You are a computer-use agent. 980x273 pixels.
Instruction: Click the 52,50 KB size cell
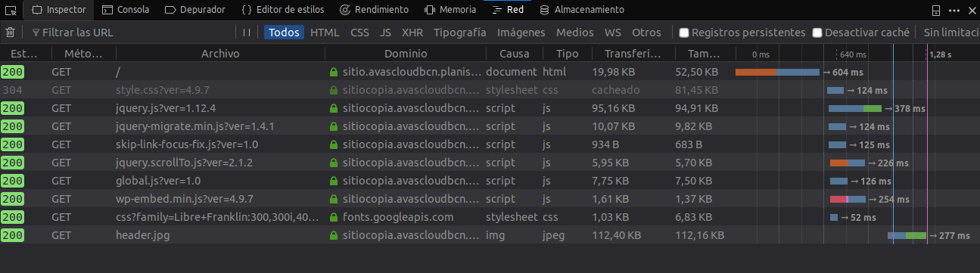pyautogui.click(x=696, y=72)
